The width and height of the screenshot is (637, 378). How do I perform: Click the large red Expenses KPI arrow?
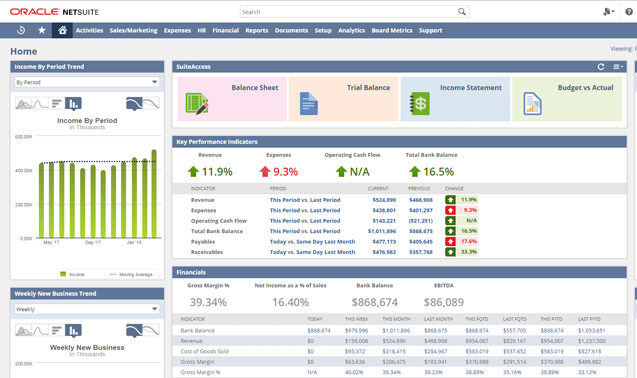click(x=265, y=172)
